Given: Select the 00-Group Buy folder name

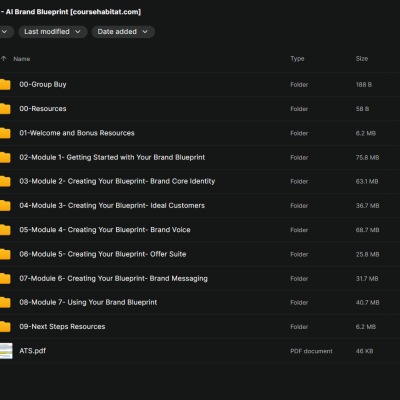Looking at the screenshot, I should 43,84.
